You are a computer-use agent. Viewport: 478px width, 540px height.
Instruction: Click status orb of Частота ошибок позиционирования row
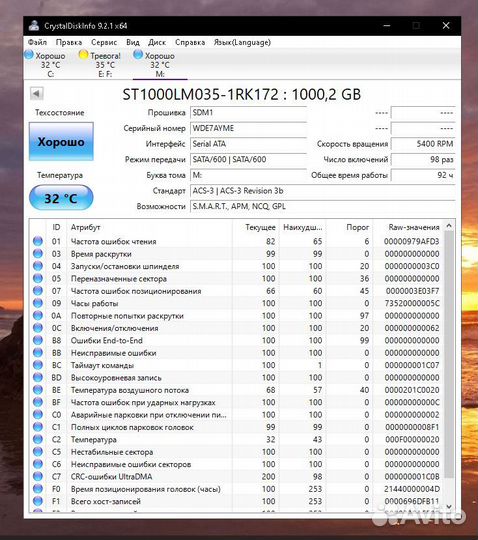[x=38, y=291]
